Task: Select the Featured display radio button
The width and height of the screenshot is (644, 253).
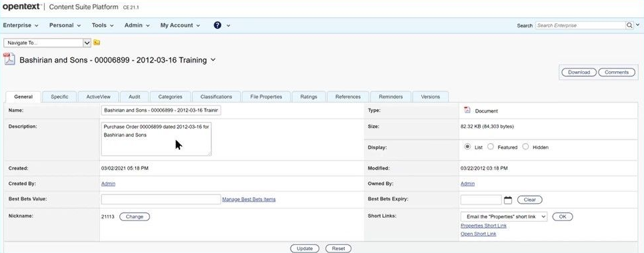Action: tap(491, 146)
